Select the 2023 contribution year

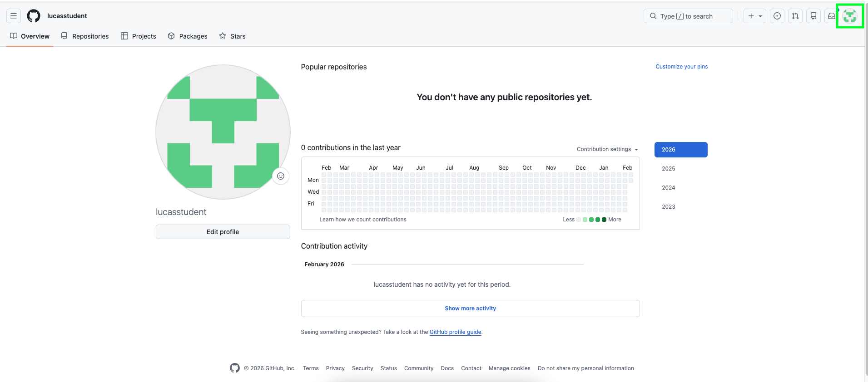point(669,207)
